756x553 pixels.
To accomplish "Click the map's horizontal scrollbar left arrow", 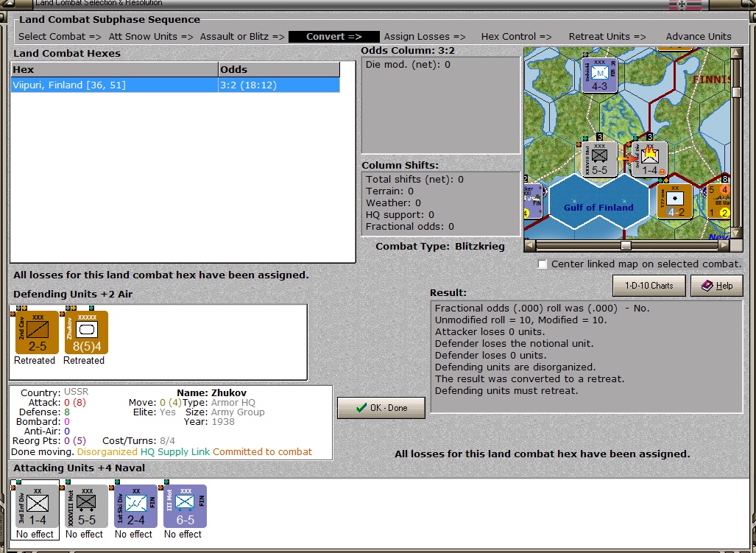I will pyautogui.click(x=529, y=245).
